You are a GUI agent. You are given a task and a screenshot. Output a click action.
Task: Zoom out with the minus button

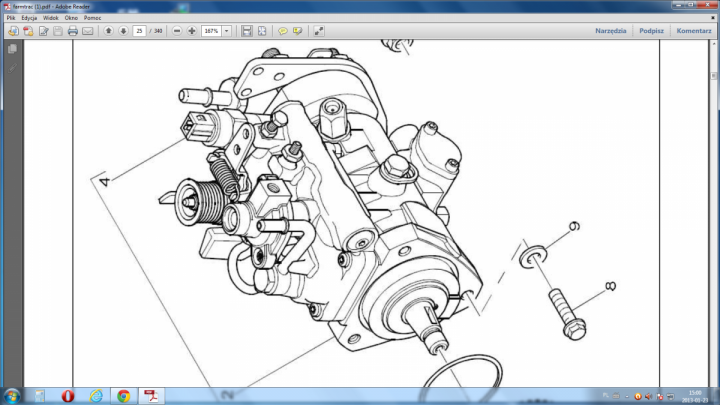[177, 31]
